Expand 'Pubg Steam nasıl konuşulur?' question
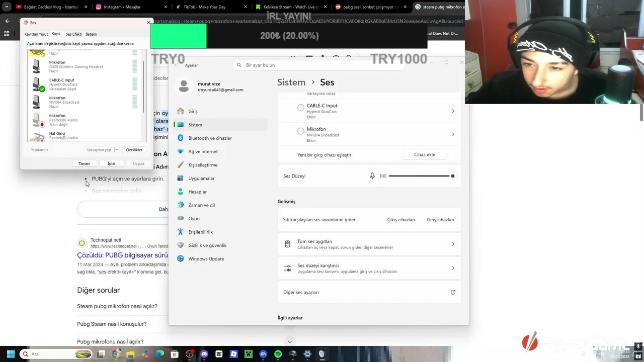 (x=112, y=324)
